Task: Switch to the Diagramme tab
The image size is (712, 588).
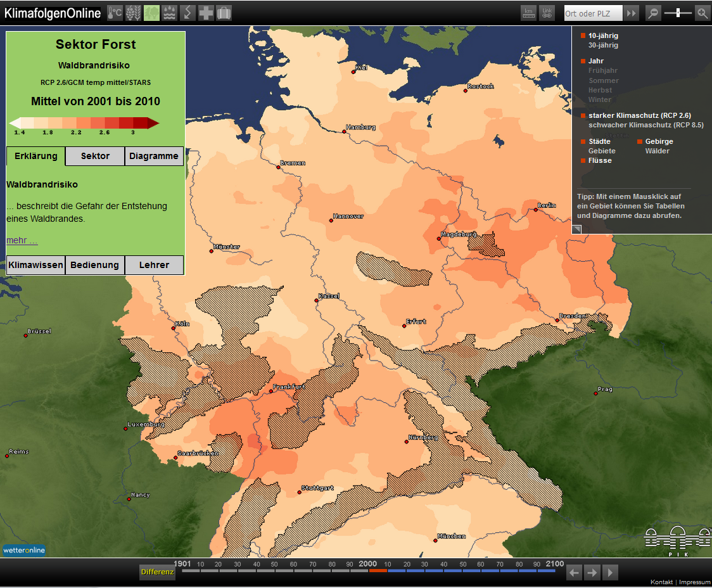Action: (x=154, y=156)
